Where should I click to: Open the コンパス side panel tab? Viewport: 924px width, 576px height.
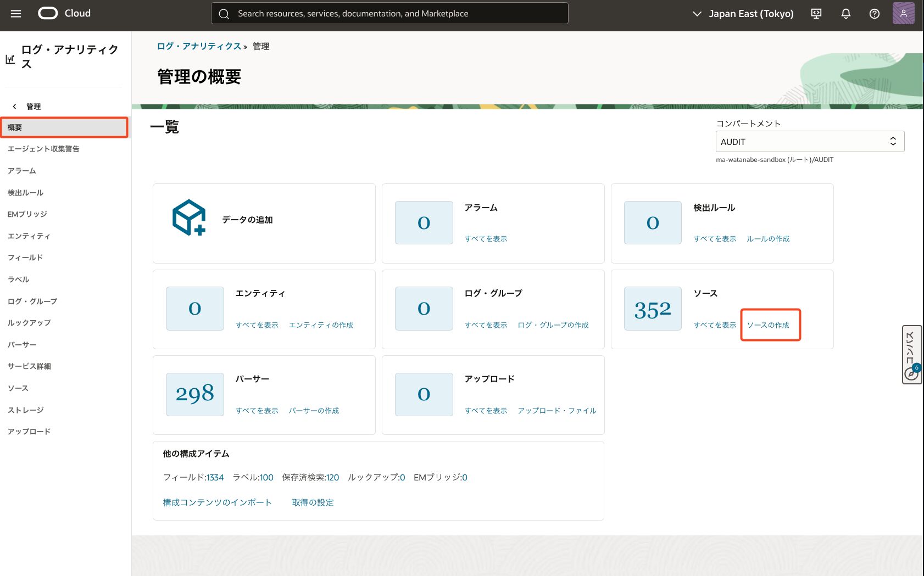pos(911,355)
